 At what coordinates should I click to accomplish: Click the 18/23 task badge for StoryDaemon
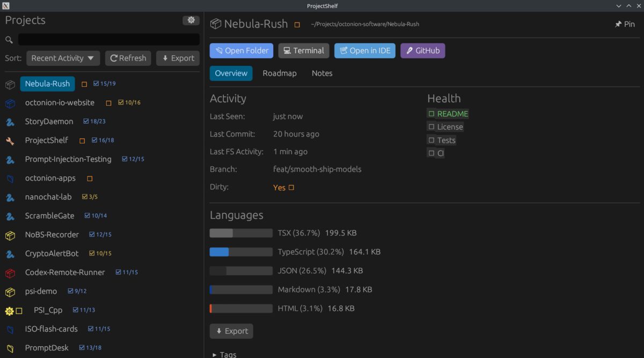coord(94,122)
